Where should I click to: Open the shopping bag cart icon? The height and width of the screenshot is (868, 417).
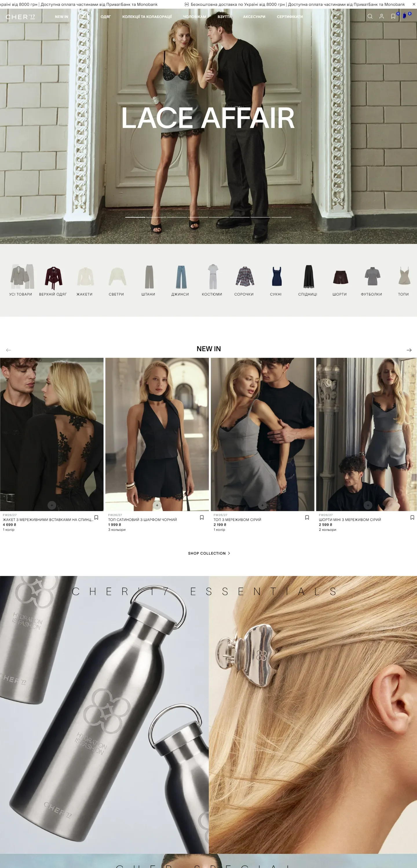point(405,16)
